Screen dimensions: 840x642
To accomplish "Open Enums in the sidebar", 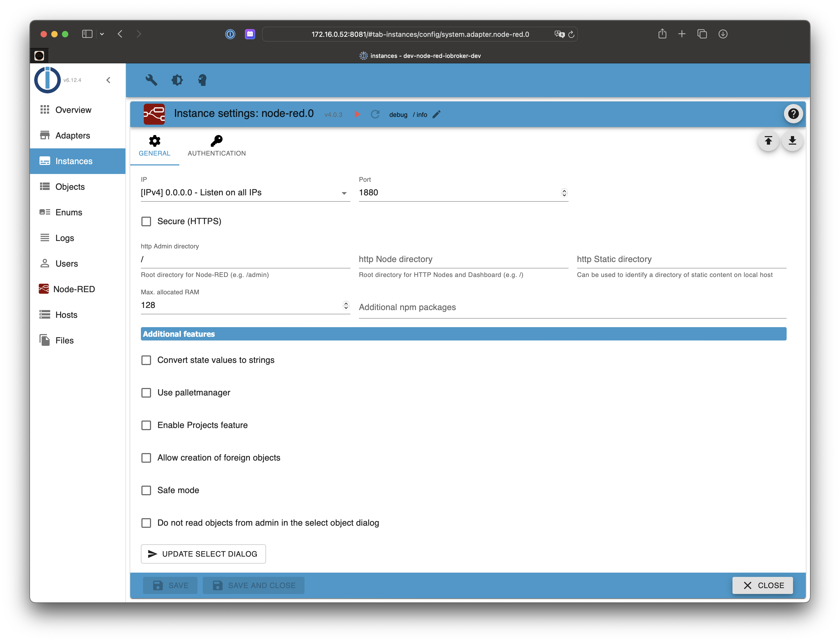I will [x=78, y=212].
